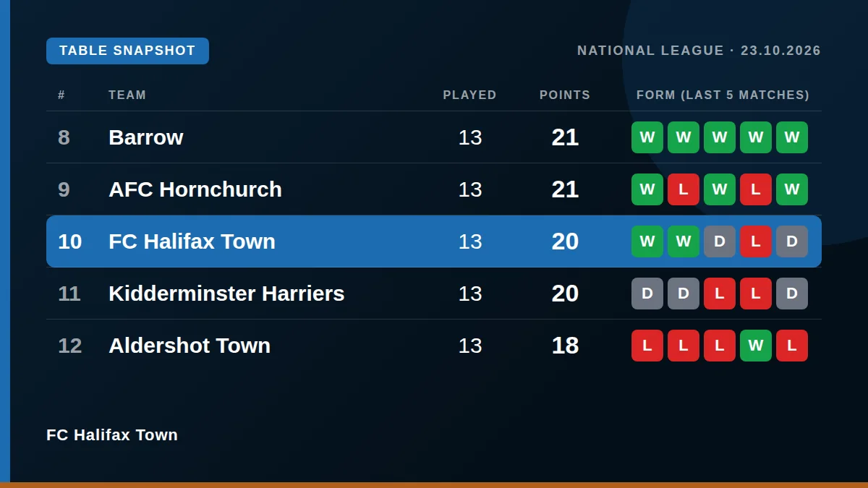Click FC Halifax Town's fifth form badge D

[792, 241]
